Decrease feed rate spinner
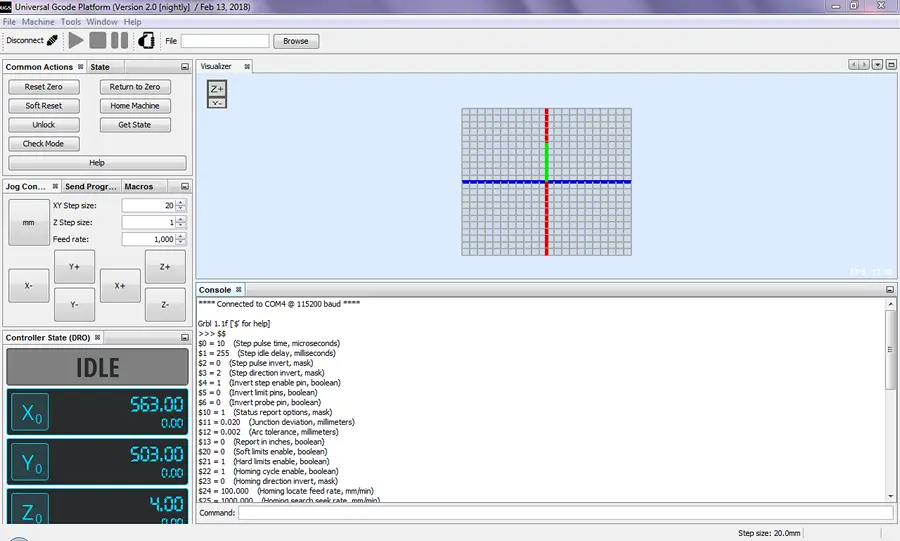900x541 pixels. (181, 242)
